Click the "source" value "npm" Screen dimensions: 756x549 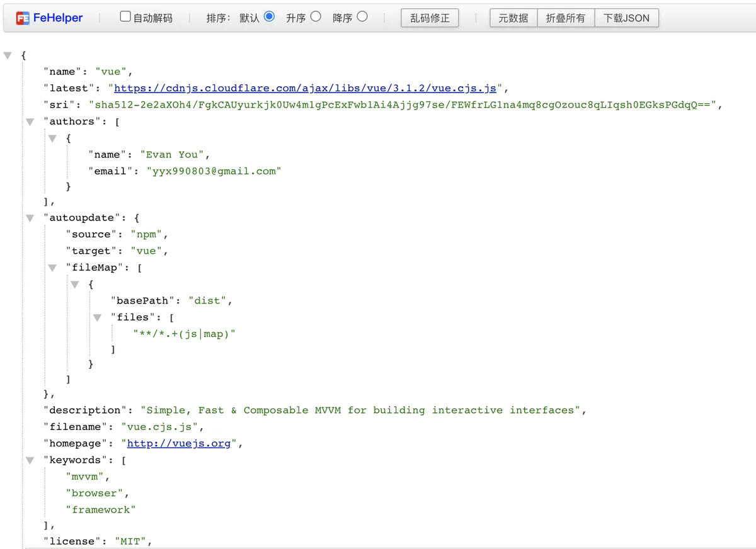point(147,234)
